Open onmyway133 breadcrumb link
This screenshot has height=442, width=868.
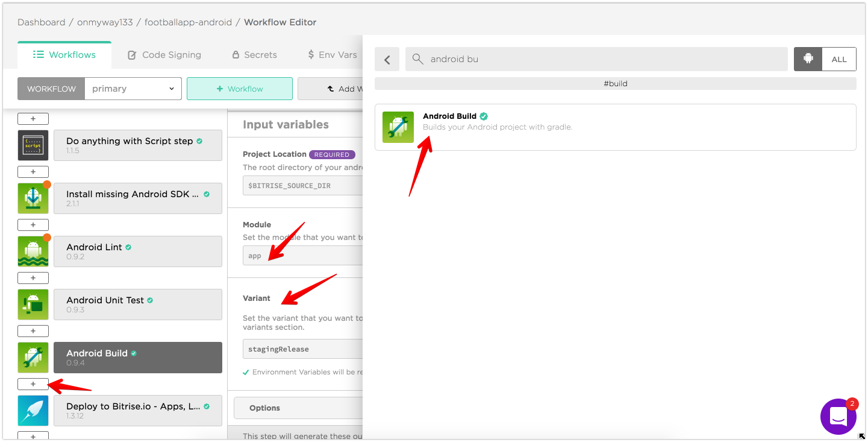coord(105,22)
